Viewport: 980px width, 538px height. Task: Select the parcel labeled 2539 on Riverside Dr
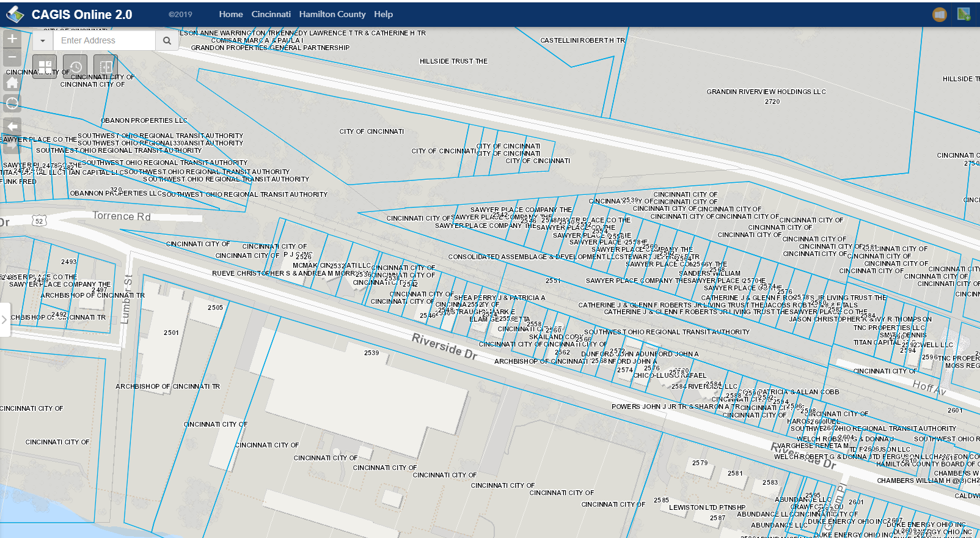pos(371,353)
